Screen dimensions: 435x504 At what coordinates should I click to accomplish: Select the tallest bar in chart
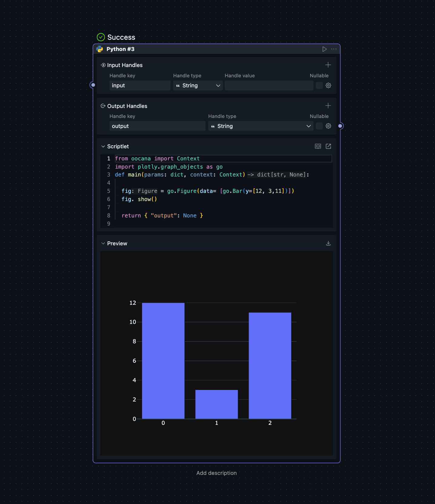click(163, 361)
